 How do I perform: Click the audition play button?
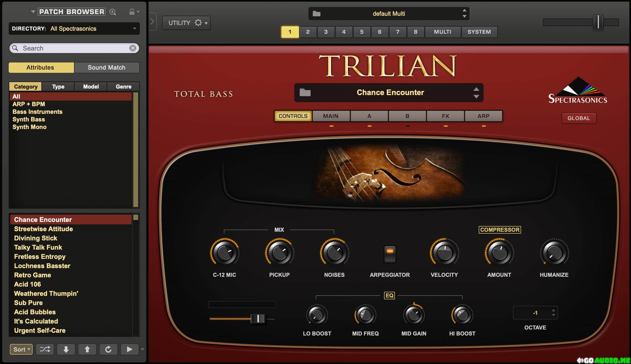tap(129, 349)
